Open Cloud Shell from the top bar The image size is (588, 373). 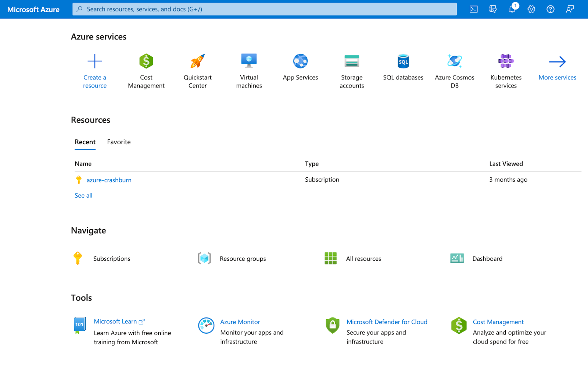click(473, 9)
